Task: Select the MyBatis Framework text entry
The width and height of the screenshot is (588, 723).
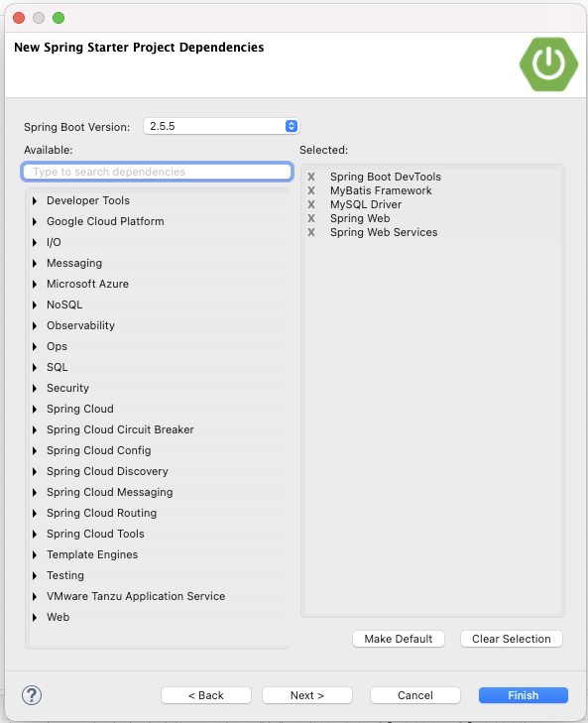Action: pos(381,190)
